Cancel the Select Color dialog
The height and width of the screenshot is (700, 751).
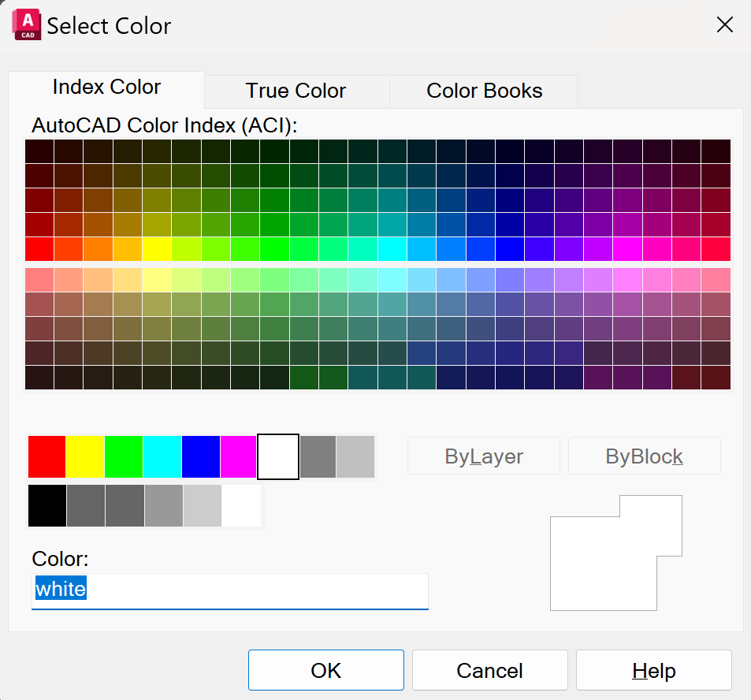490,670
